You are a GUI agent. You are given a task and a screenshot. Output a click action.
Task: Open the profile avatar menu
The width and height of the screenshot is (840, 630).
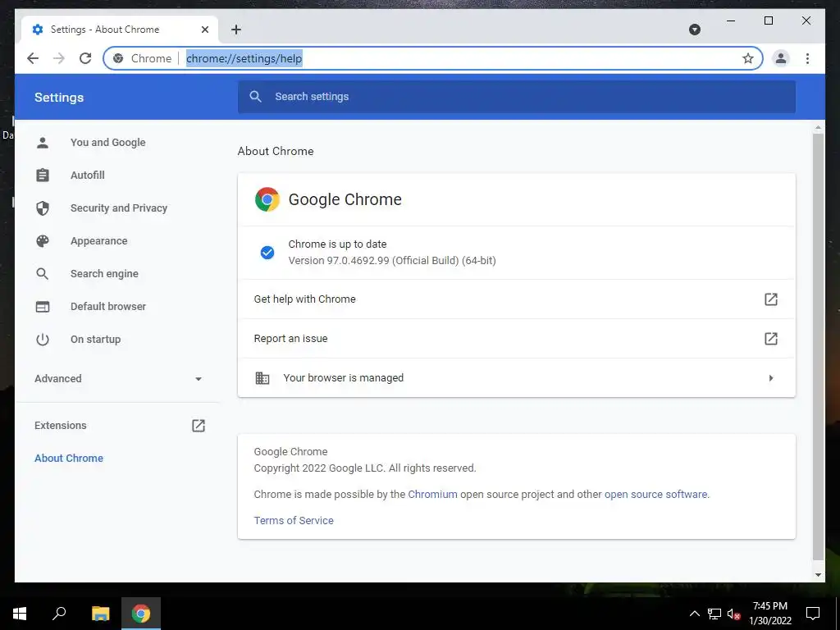781,58
